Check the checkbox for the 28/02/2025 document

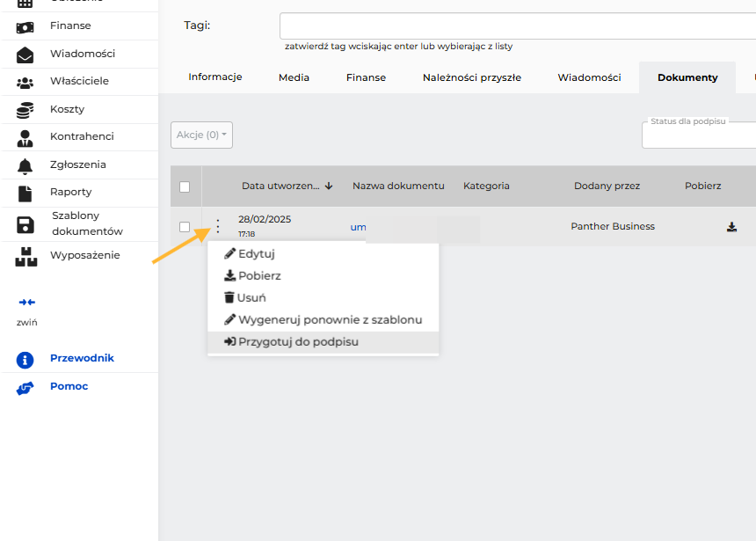[185, 227]
